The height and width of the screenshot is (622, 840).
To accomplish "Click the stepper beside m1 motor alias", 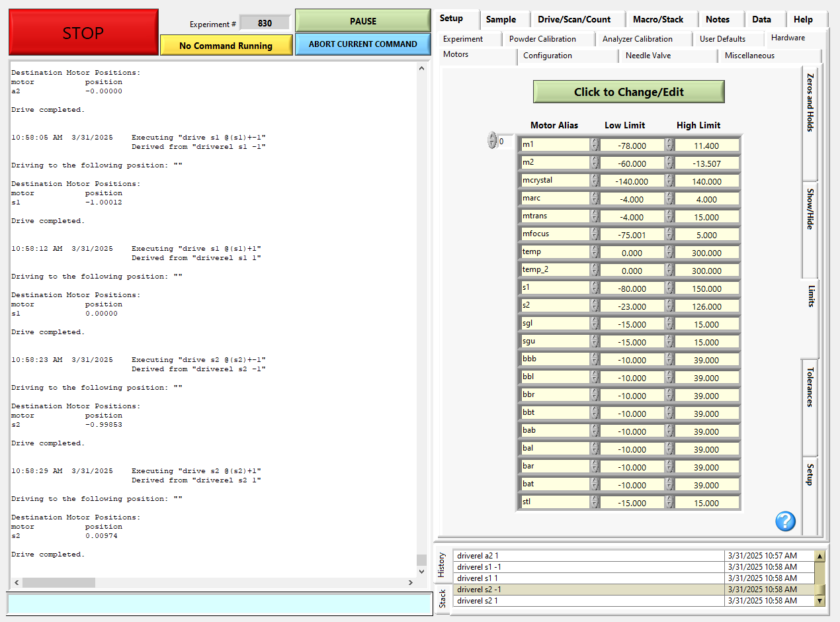I will (x=595, y=145).
